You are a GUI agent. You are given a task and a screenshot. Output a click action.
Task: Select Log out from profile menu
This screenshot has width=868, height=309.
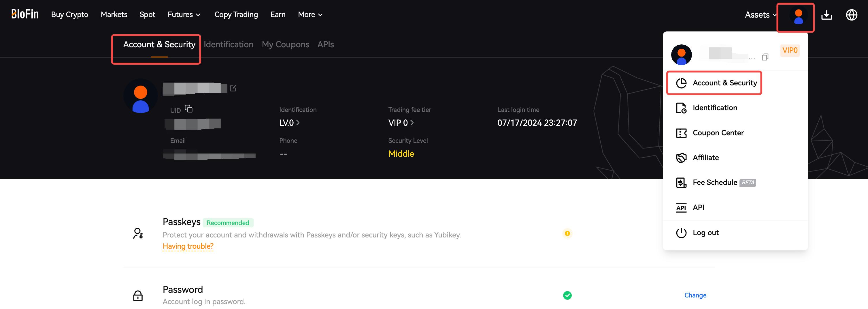pos(705,233)
